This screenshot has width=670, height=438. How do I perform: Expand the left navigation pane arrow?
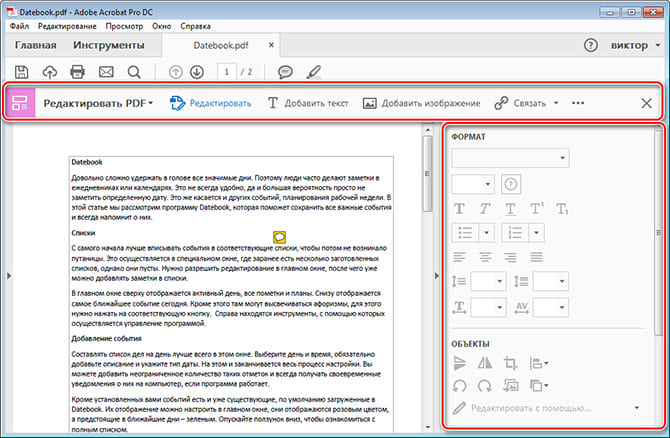pos(9,276)
